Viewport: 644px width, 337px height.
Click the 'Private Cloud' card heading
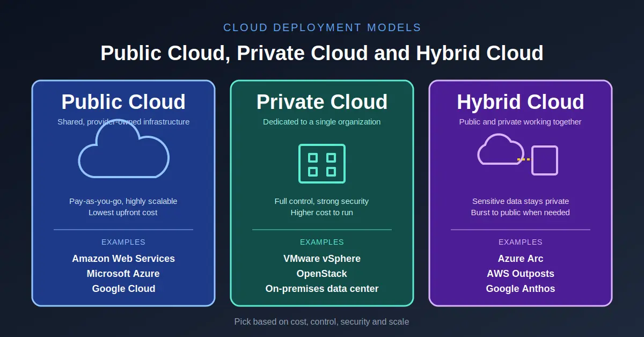pyautogui.click(x=322, y=102)
